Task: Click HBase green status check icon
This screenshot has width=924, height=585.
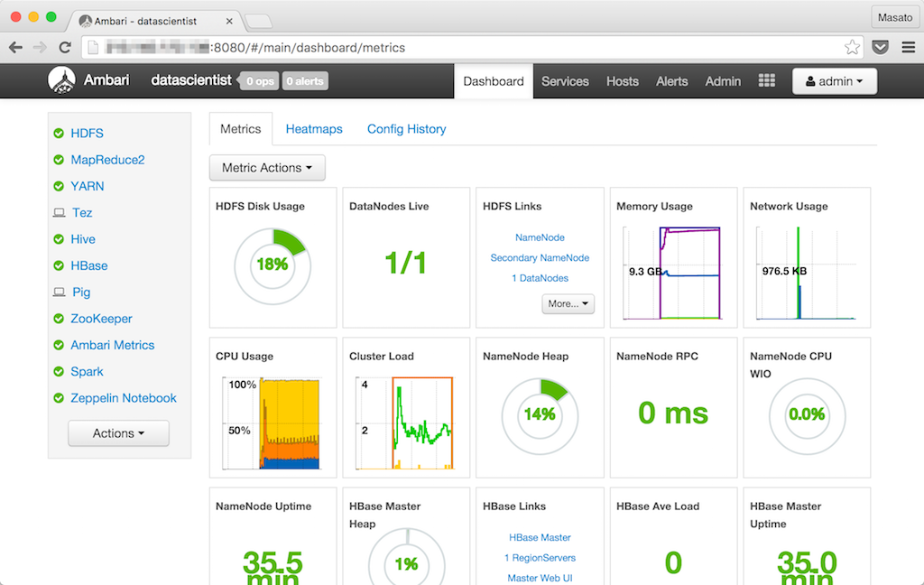Action: 59,266
